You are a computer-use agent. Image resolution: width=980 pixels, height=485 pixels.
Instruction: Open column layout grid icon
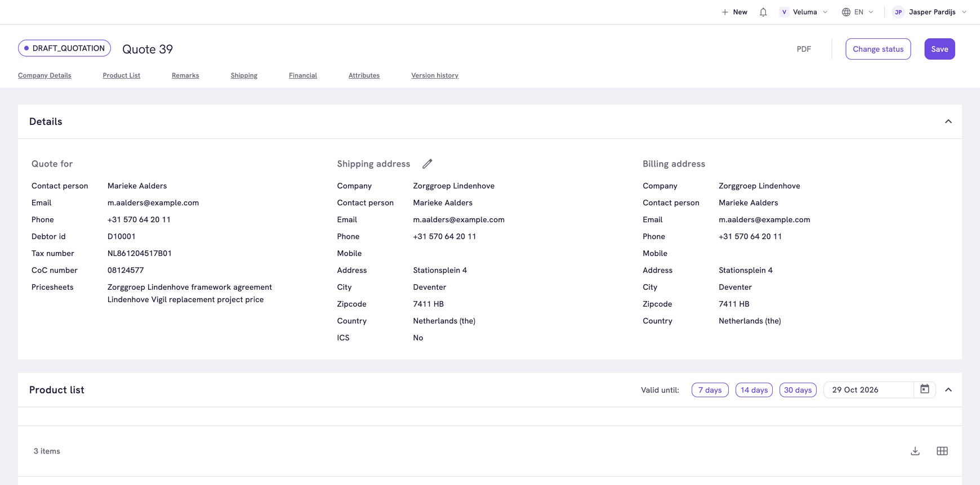(x=942, y=451)
